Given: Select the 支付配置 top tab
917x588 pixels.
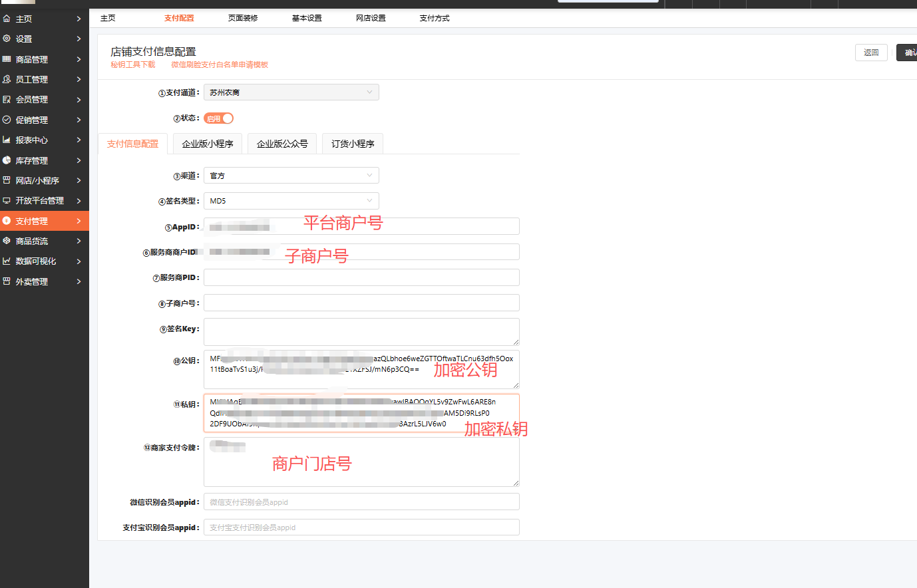Looking at the screenshot, I should coord(179,18).
